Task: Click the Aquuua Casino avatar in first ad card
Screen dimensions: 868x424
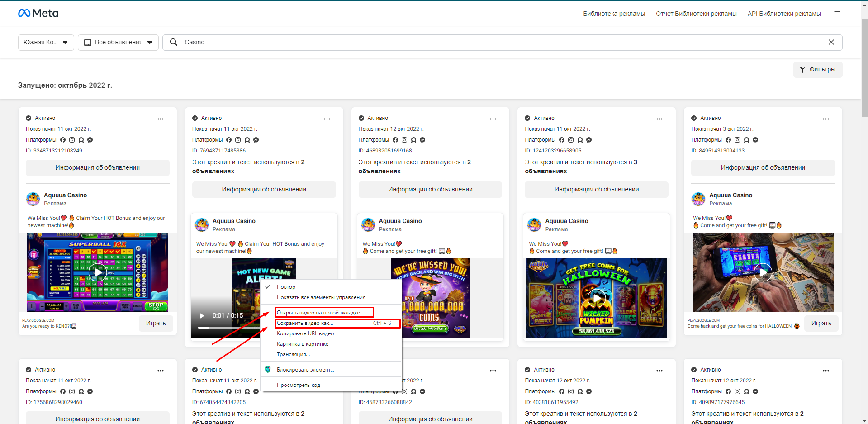Action: (x=33, y=199)
